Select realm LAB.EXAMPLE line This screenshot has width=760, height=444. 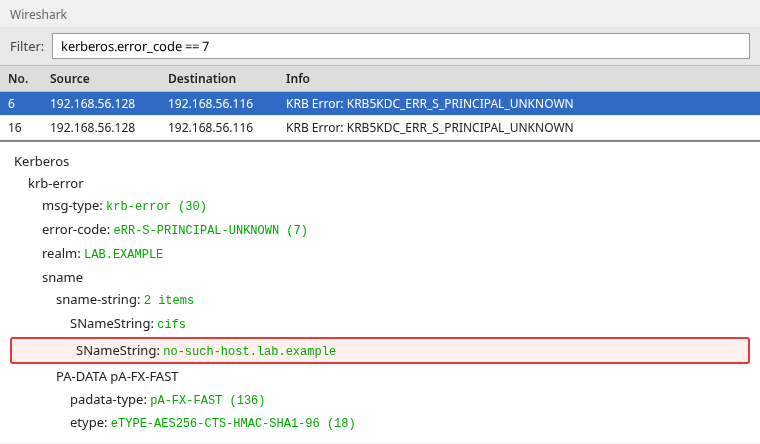click(103, 254)
